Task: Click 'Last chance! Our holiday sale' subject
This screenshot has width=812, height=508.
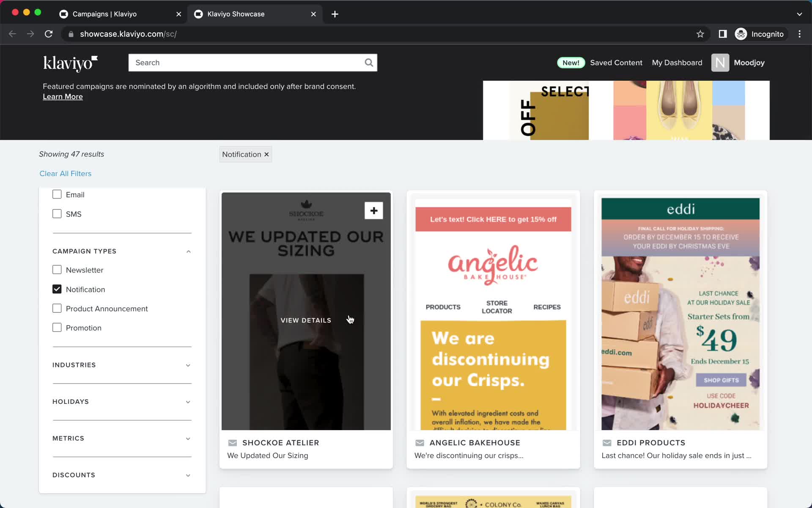Action: (x=676, y=456)
